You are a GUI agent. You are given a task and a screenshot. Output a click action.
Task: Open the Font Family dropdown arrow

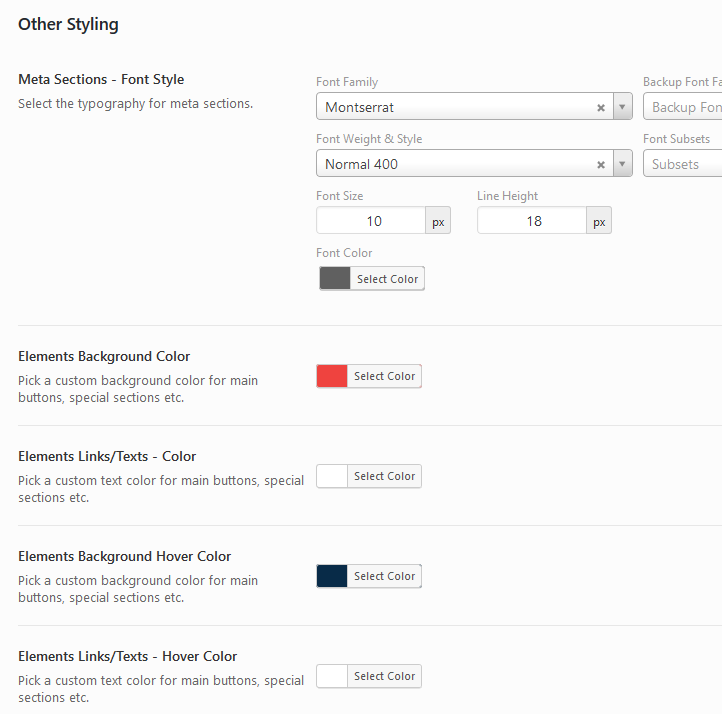[x=623, y=107]
